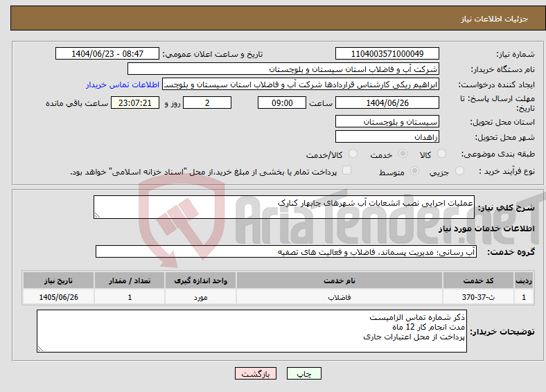546x392 pixels.
Task: Click the نام خدمت column header
Action: click(340, 280)
